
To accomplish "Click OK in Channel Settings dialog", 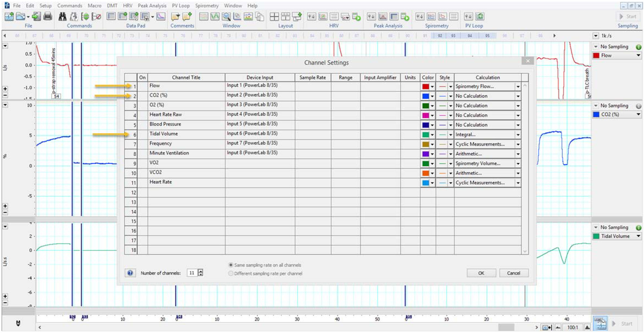I will [481, 273].
